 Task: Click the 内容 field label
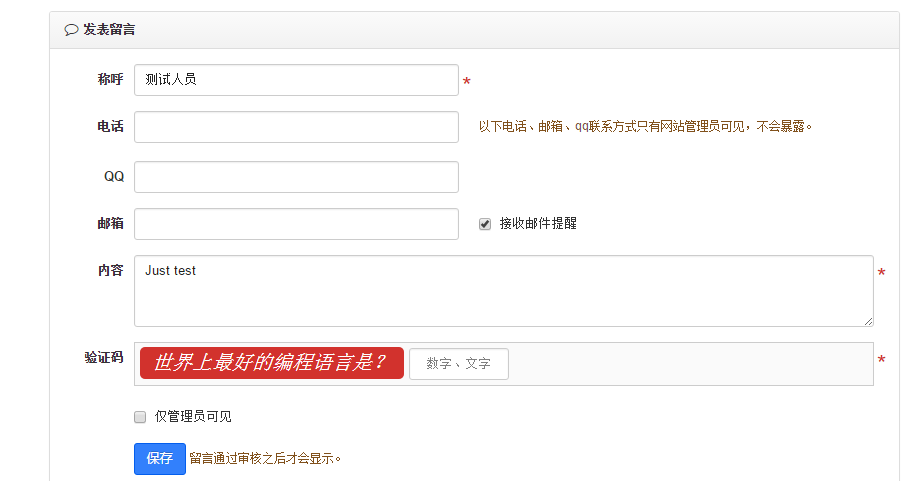(110, 271)
